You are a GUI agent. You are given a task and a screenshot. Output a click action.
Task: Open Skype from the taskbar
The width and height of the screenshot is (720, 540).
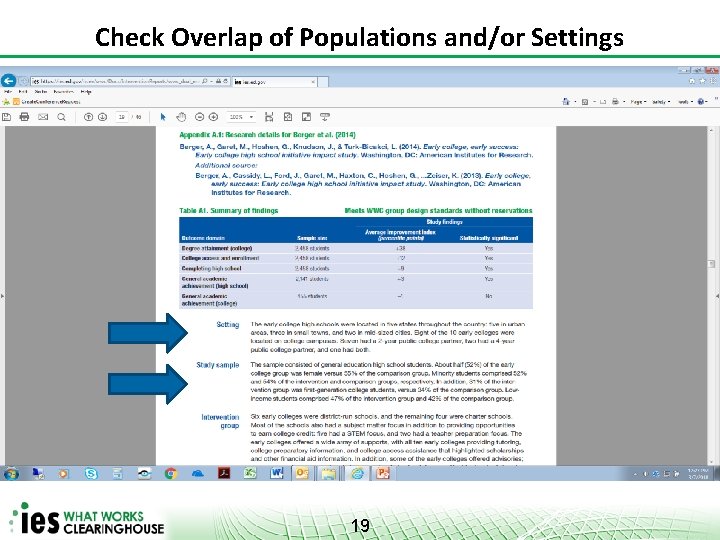[91, 473]
